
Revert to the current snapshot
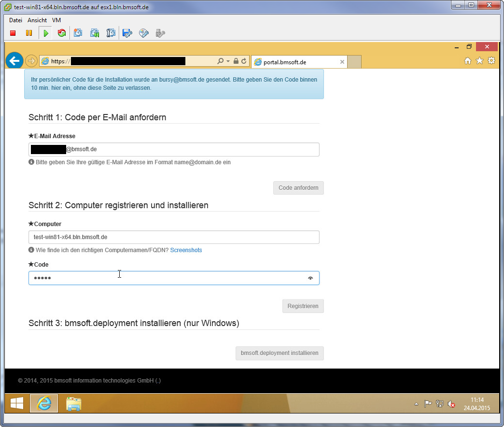tap(95, 33)
